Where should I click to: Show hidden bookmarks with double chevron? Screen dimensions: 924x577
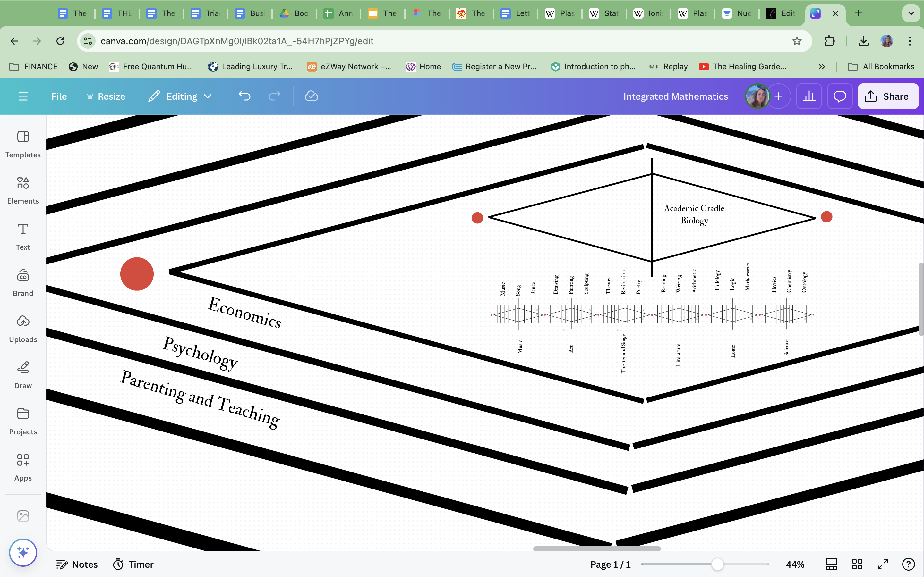pos(822,66)
